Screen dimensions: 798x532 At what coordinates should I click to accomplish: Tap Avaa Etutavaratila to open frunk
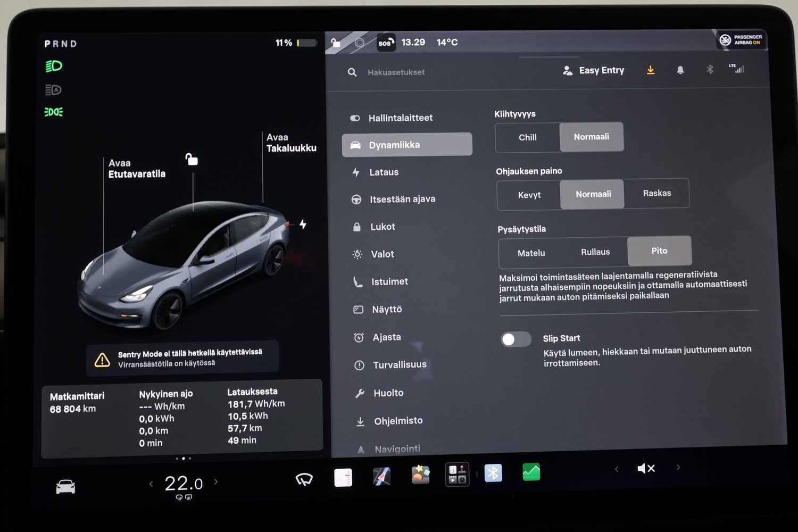(137, 168)
